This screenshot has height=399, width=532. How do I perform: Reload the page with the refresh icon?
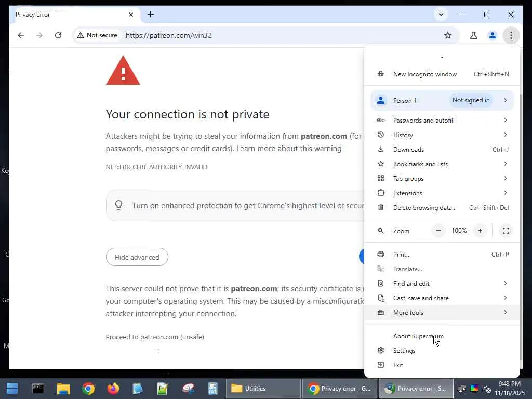[58, 35]
